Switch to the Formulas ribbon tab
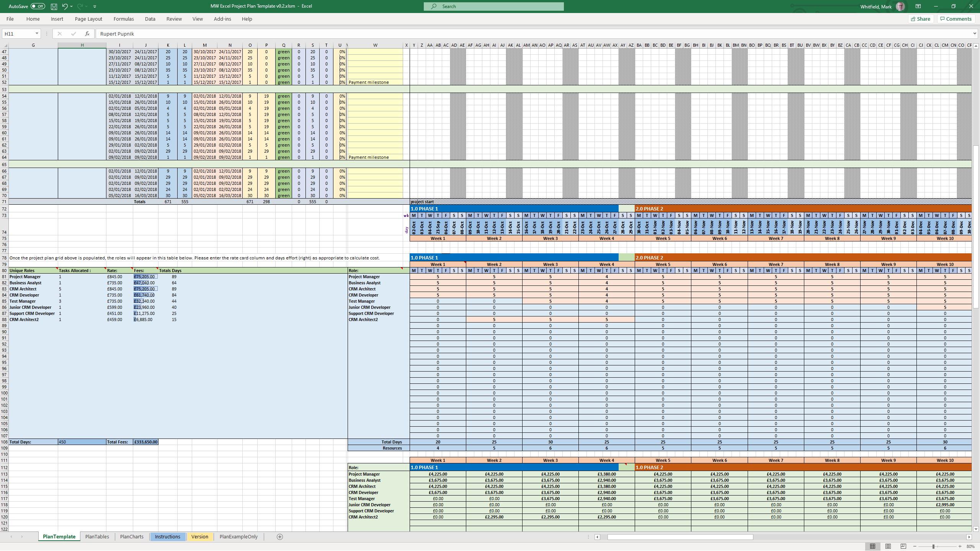 click(x=124, y=19)
